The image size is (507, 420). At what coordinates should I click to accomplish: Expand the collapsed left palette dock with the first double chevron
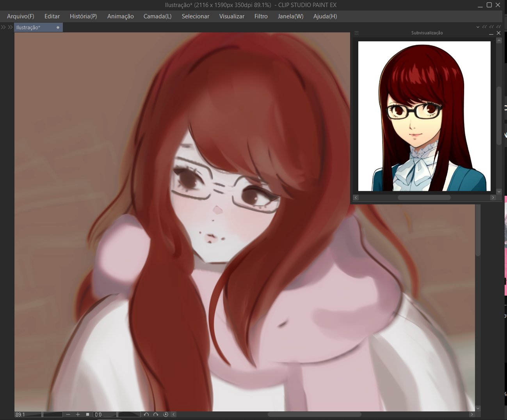pyautogui.click(x=4, y=27)
